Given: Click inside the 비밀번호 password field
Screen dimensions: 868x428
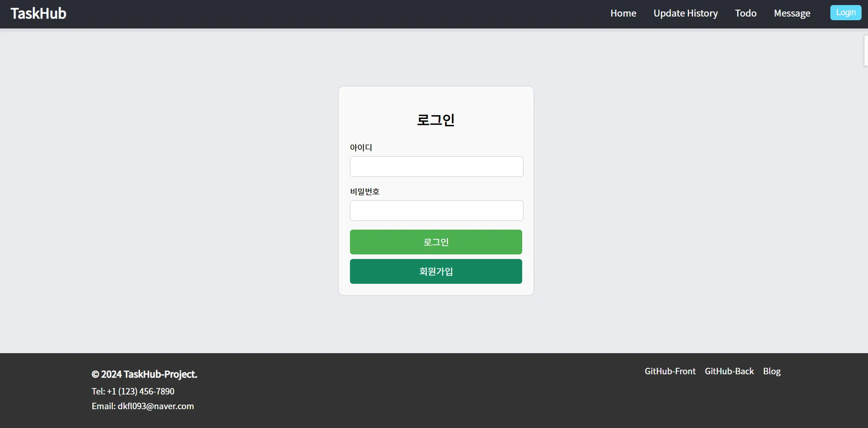Looking at the screenshot, I should coord(436,210).
